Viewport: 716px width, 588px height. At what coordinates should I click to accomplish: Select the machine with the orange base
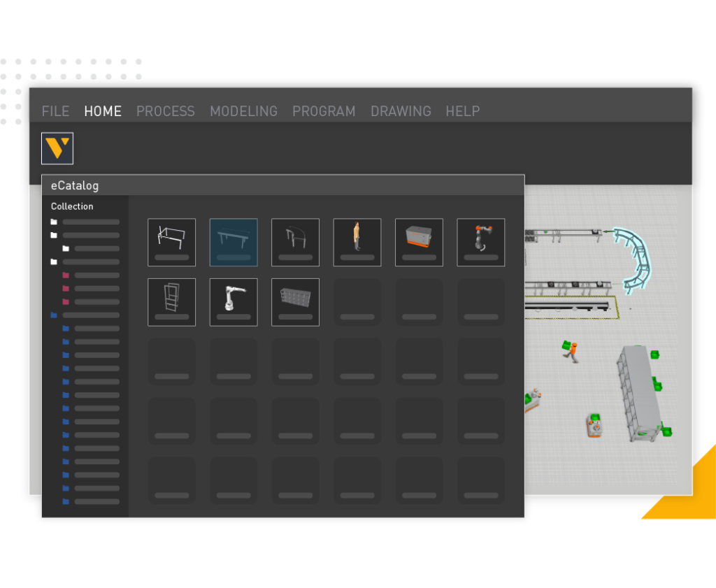(x=418, y=242)
